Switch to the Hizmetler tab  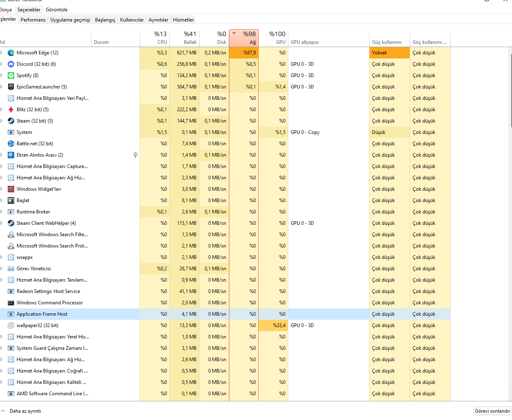coord(183,19)
